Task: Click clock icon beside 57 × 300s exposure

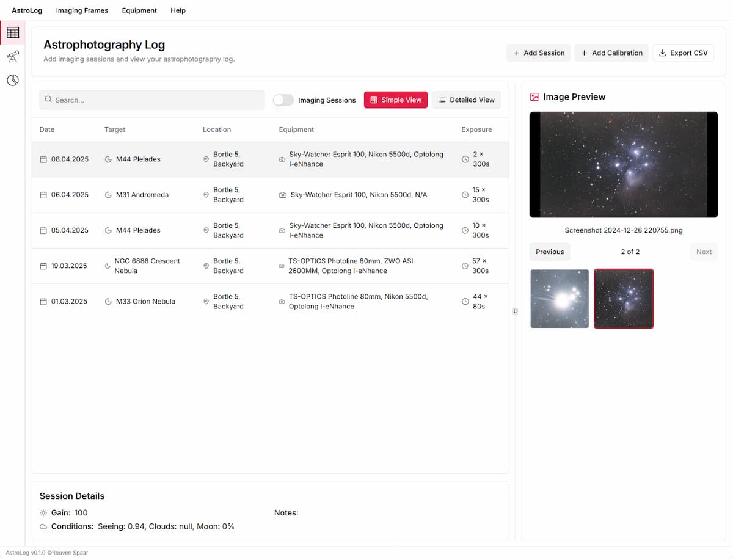Action: [x=465, y=266]
